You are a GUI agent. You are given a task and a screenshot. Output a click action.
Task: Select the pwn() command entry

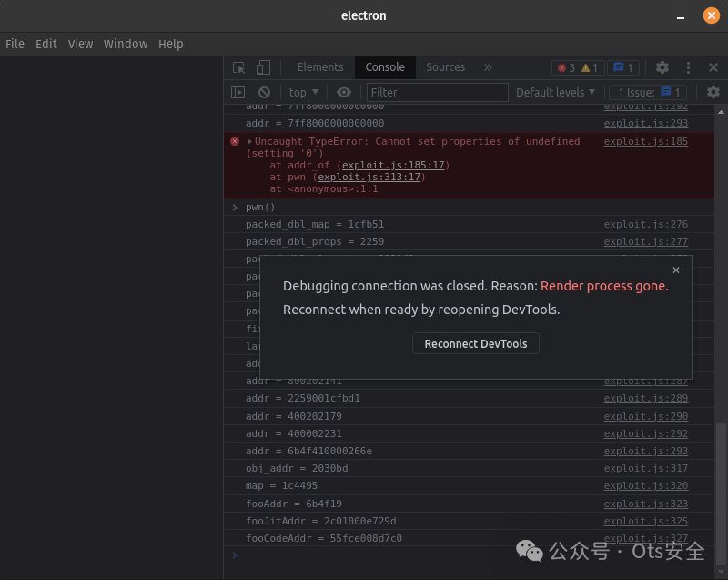coord(260,207)
